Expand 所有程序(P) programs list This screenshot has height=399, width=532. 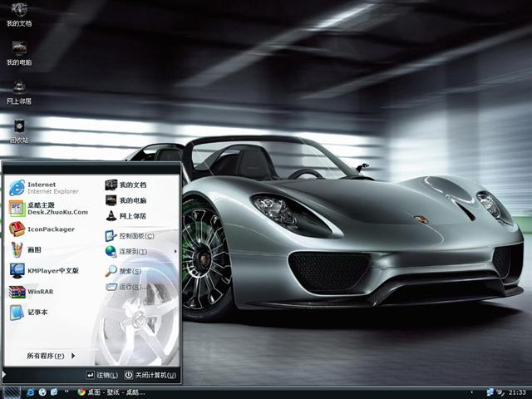[50, 356]
